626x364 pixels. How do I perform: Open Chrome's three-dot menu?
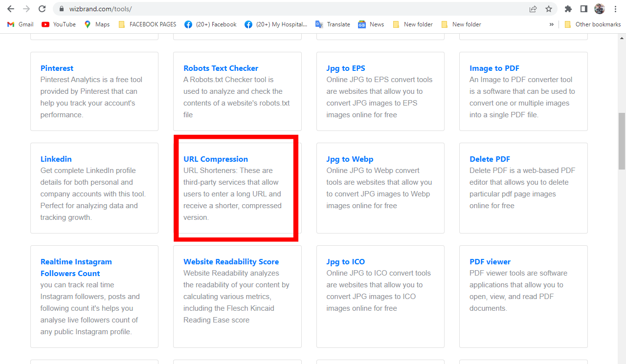tap(615, 8)
